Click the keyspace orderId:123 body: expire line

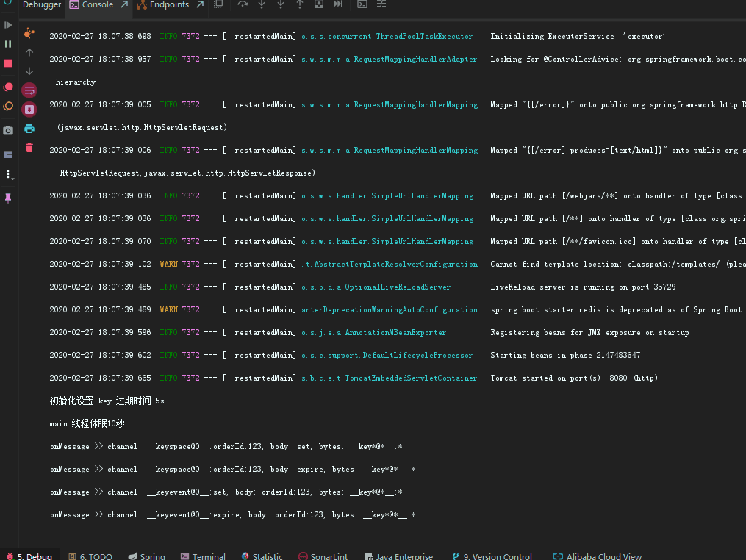(233, 469)
